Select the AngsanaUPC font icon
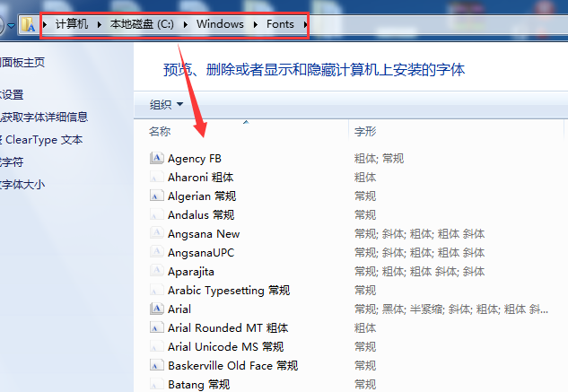Screen dimensions: 568x392 156,252
